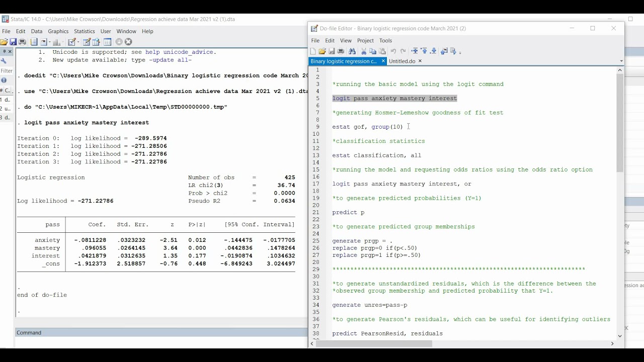Open Data Browser magnifier-grid icon in Stata toolbar

click(x=96, y=42)
